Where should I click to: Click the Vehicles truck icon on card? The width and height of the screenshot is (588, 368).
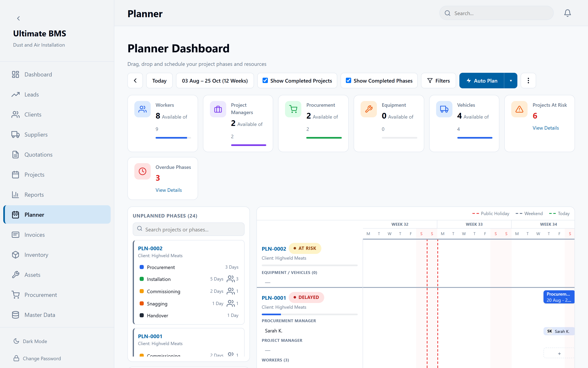pos(444,109)
